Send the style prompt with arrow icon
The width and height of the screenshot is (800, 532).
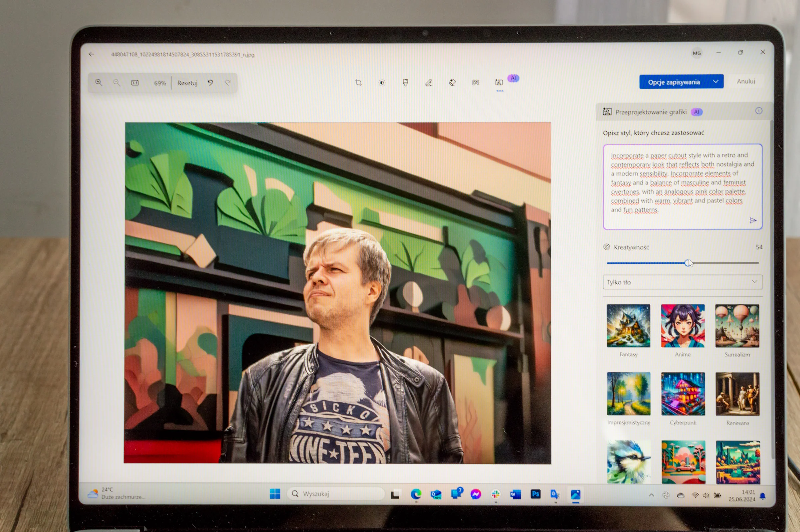pos(753,221)
